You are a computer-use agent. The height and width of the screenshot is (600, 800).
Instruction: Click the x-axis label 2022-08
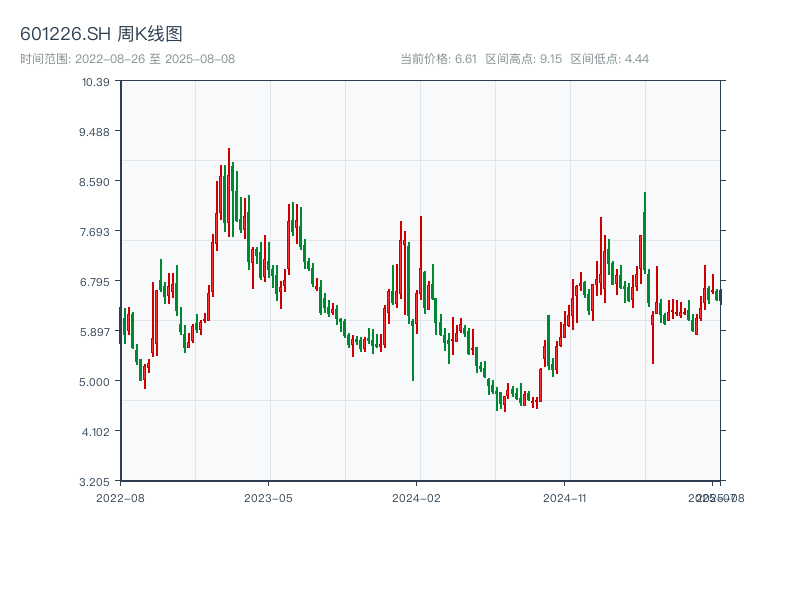[120, 498]
